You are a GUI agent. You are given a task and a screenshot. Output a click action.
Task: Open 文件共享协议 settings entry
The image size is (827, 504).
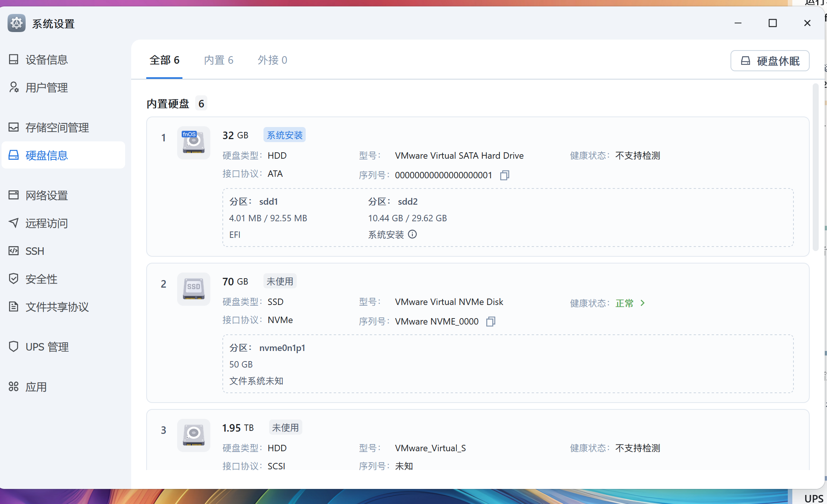[x=63, y=307]
